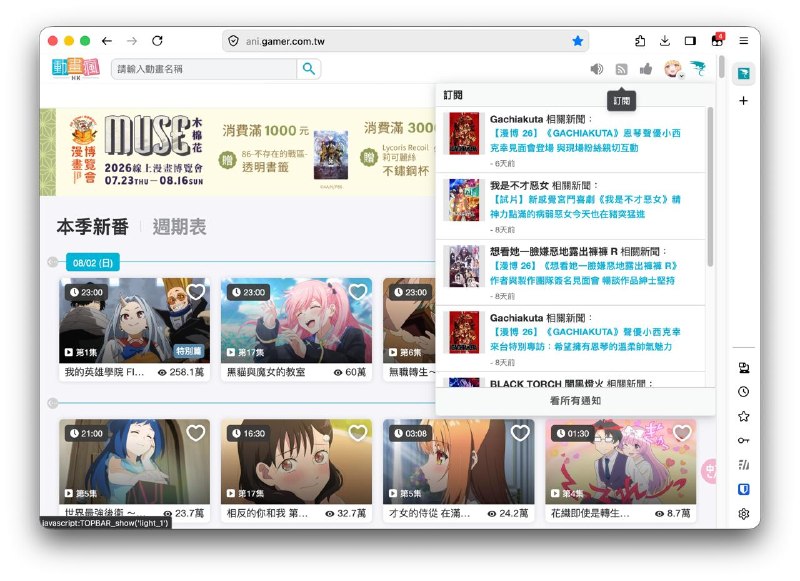Open the sidebar settings gear icon
The width and height of the screenshot is (800, 581).
743,514
